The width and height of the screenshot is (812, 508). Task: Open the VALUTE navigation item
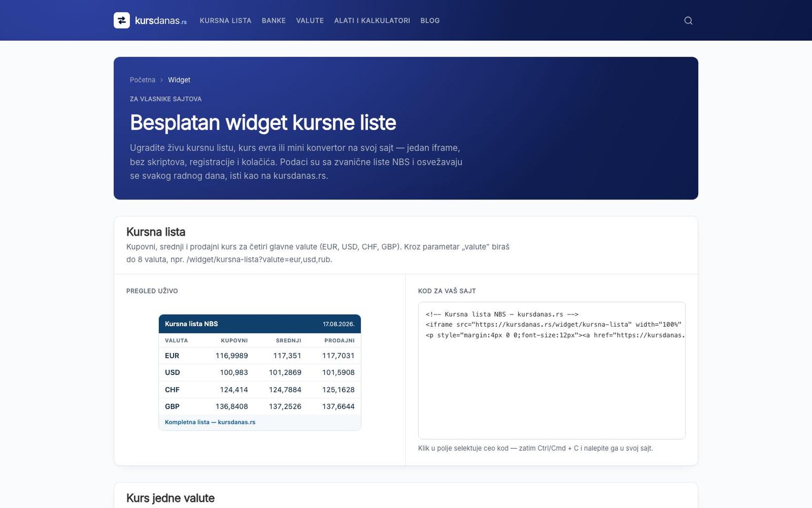pos(310,20)
